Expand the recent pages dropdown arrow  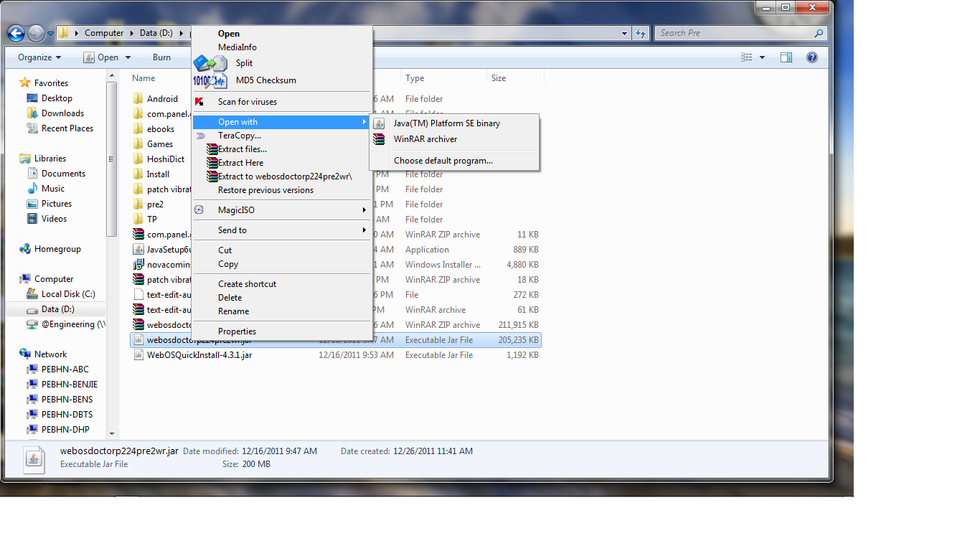point(51,34)
